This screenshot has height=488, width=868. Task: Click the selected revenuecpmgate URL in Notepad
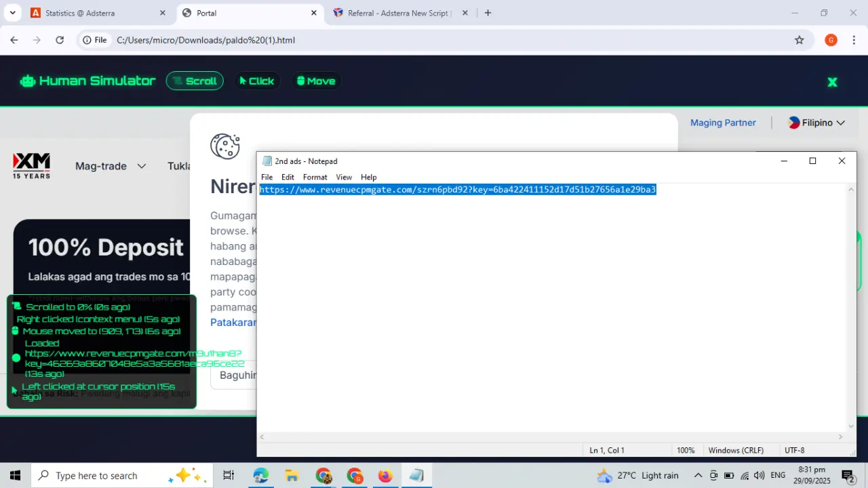coord(458,189)
